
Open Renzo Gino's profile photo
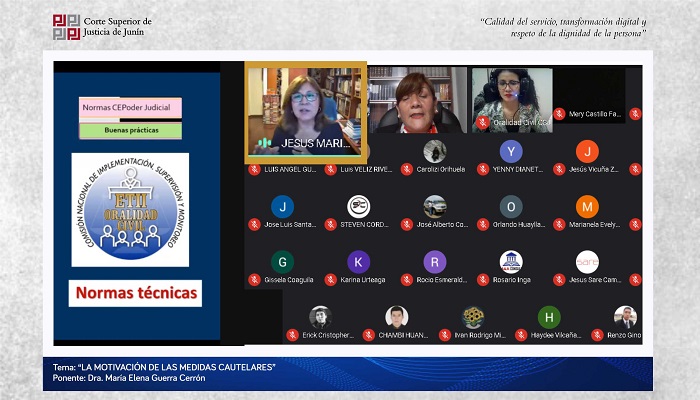(625, 317)
